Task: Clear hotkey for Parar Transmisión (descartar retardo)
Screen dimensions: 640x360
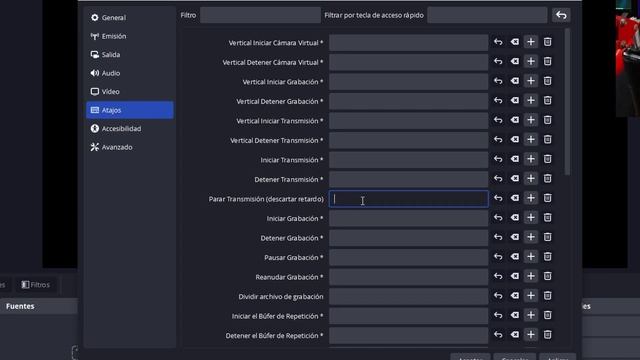Action: pos(515,198)
